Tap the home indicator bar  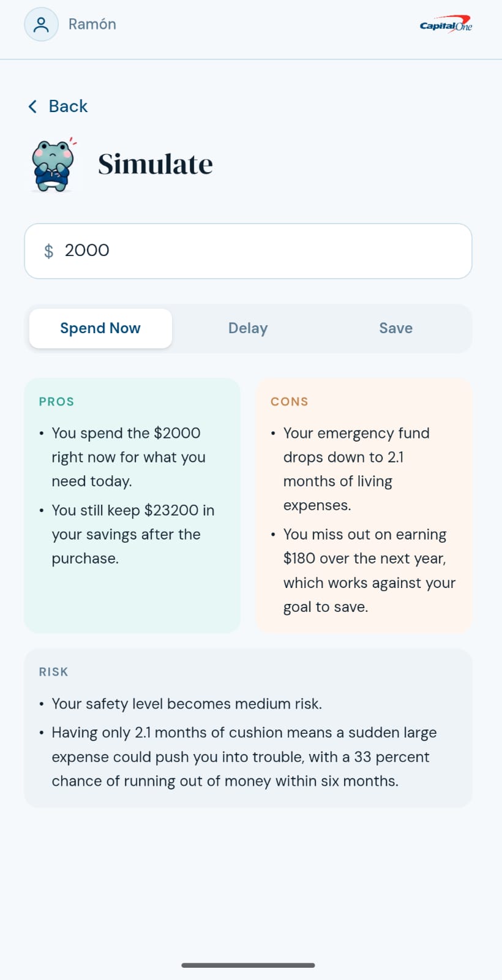[248, 965]
